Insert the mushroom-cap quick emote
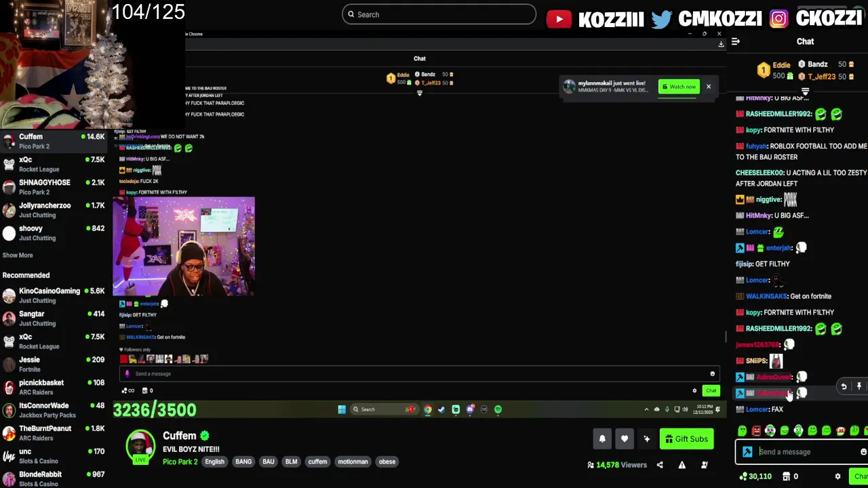Viewport: 868px width, 488px height. (x=840, y=430)
